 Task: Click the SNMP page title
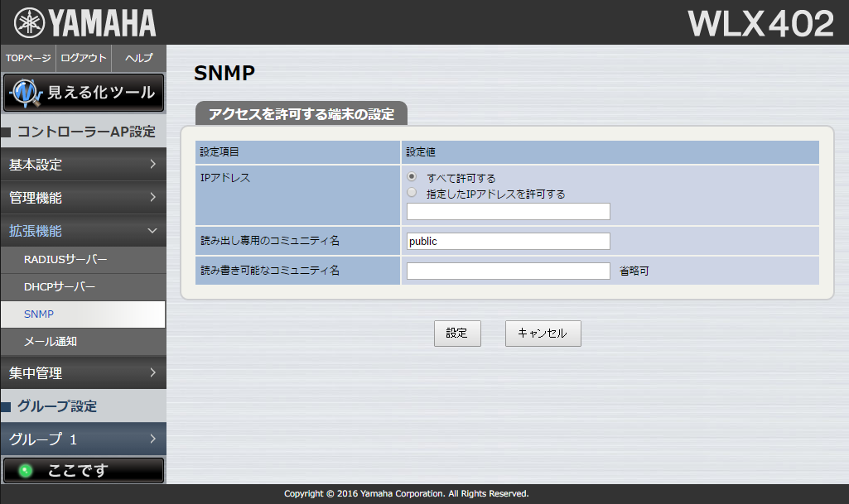pos(224,73)
